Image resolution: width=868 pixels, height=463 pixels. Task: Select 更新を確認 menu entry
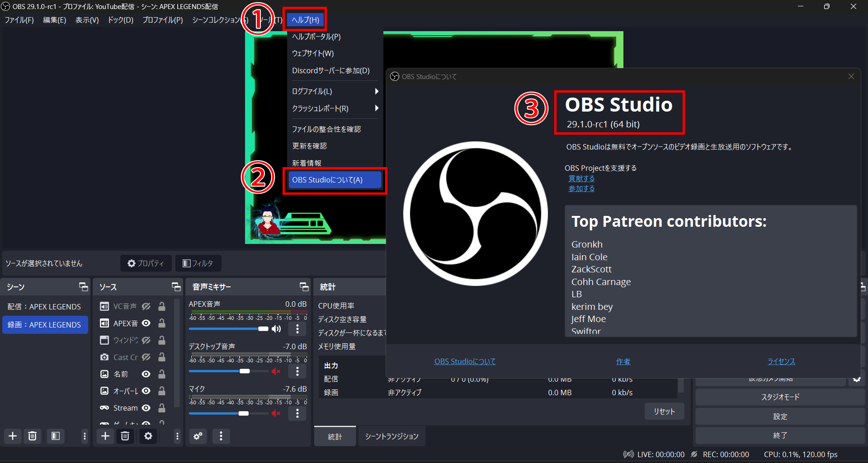[x=335, y=146]
